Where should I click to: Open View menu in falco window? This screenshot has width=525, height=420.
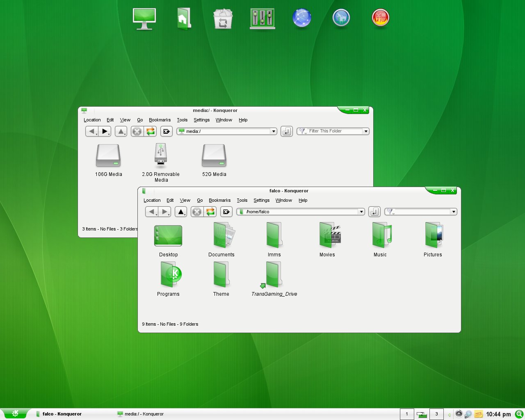185,200
